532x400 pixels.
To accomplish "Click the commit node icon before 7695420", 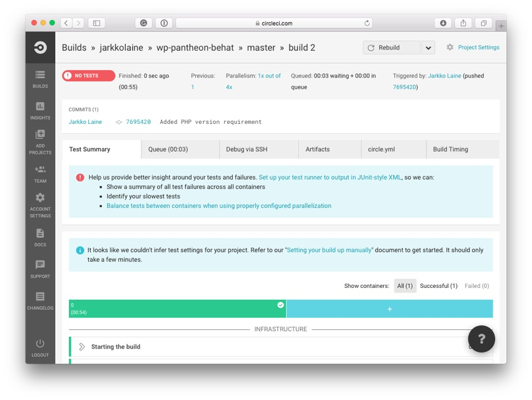I will click(118, 122).
